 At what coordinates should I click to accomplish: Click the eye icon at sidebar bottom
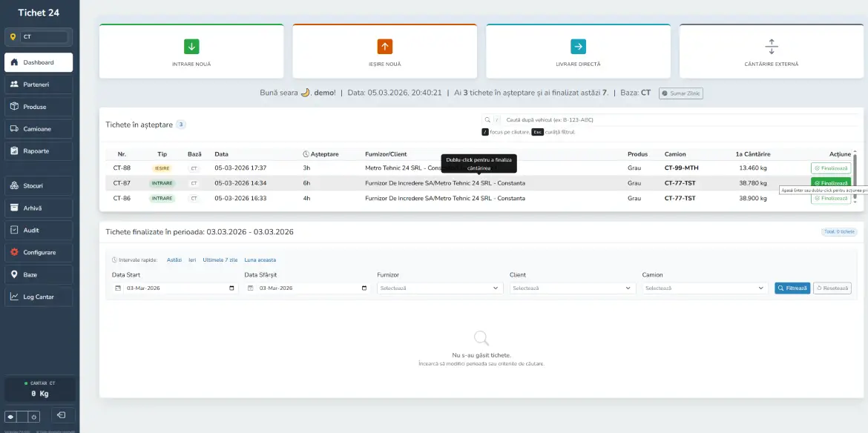tap(12, 416)
